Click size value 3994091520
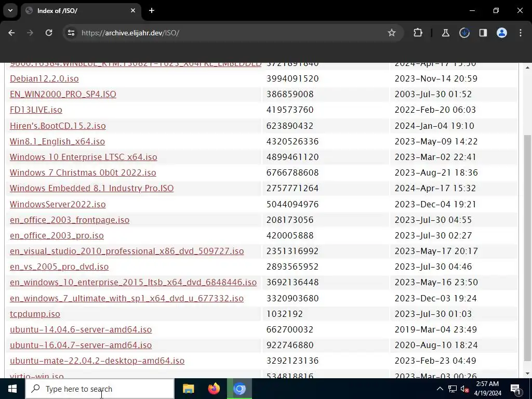The height and width of the screenshot is (399, 532). tap(292, 78)
